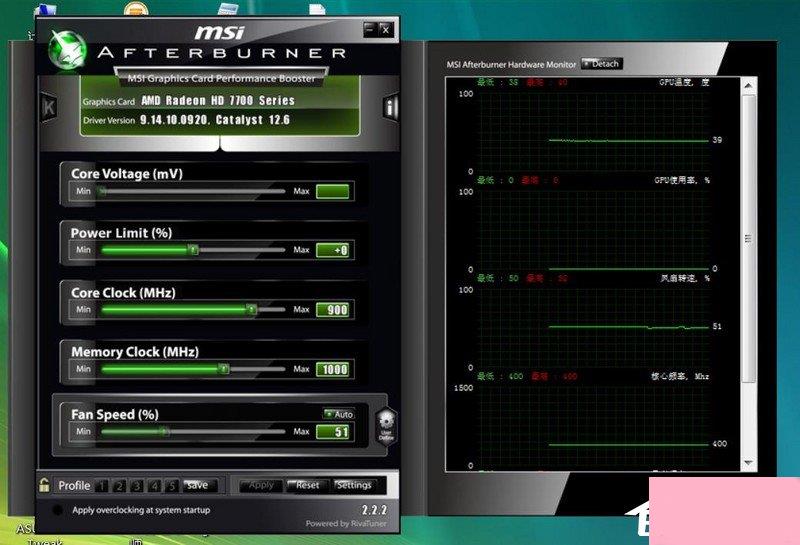Click the Powered by RivaTuner text
The height and width of the screenshot is (545, 800).
tap(346, 523)
